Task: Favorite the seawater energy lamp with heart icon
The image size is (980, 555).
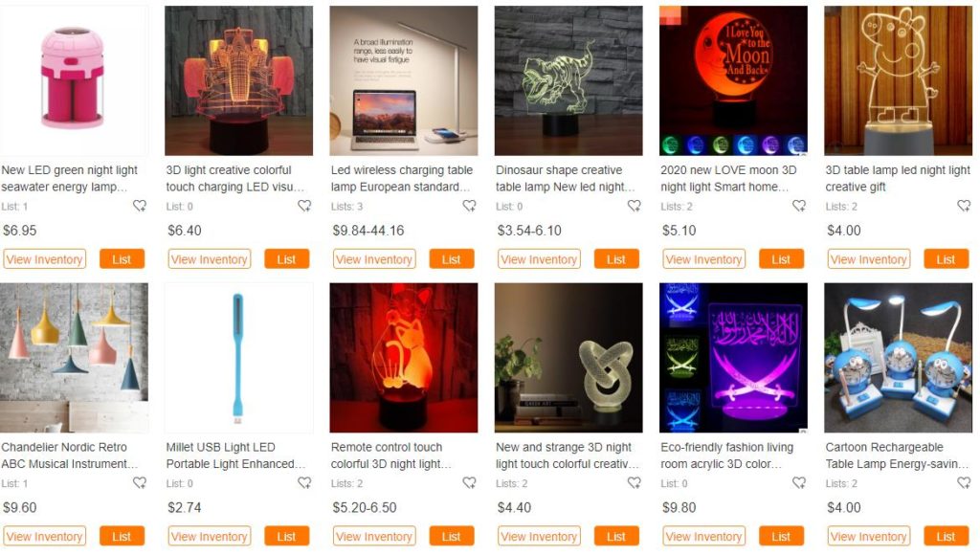Action: point(140,206)
